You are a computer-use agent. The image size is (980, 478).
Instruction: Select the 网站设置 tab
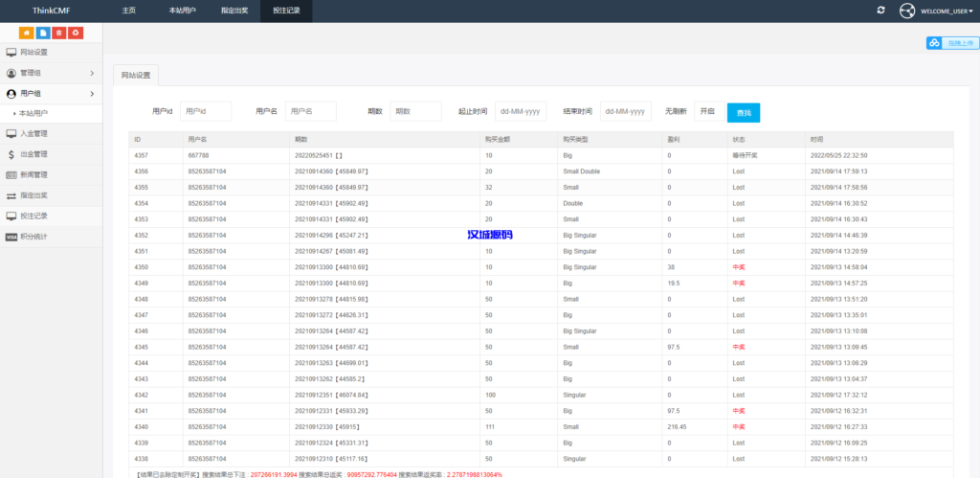tap(135, 75)
